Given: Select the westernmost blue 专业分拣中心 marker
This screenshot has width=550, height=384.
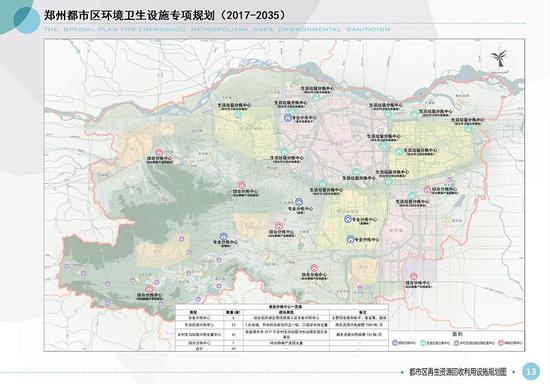Looking at the screenshot, I should pyautogui.click(x=223, y=236).
